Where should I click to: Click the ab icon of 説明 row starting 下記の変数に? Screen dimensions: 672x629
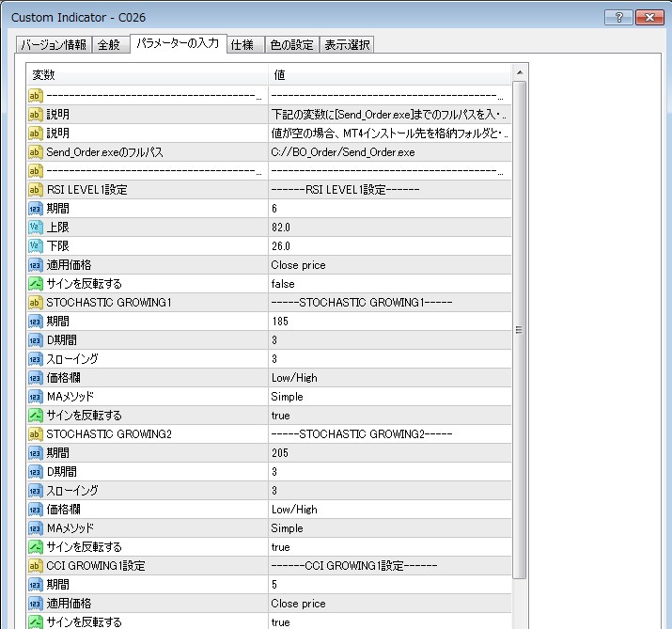click(x=36, y=115)
